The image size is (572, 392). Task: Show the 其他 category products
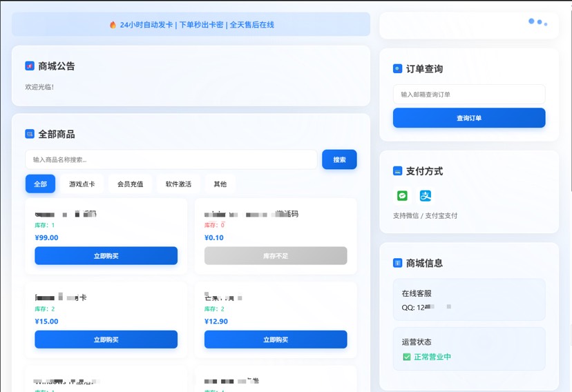220,184
